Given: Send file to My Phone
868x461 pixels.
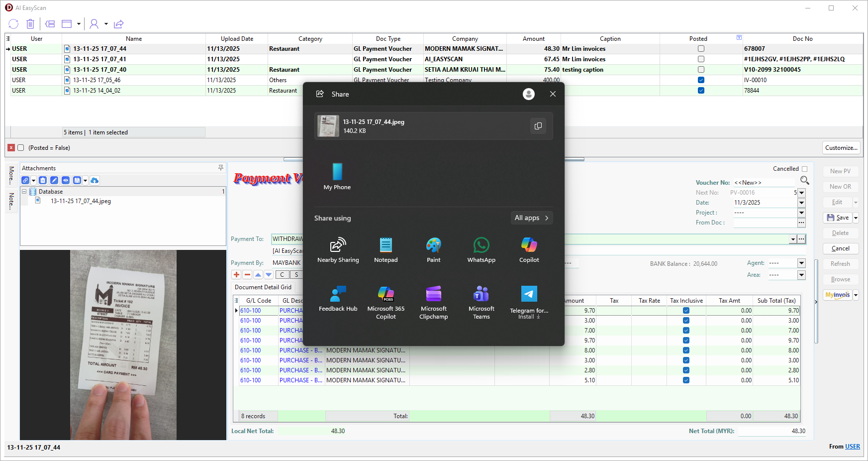Looking at the screenshot, I should tap(337, 176).
